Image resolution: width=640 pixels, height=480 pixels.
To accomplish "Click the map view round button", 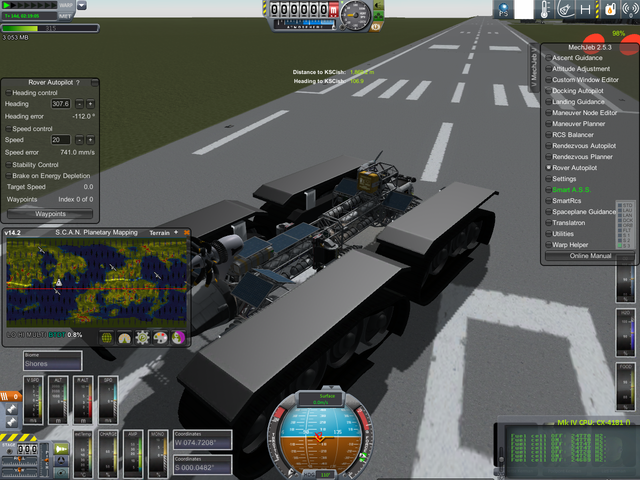I will 61,473.
